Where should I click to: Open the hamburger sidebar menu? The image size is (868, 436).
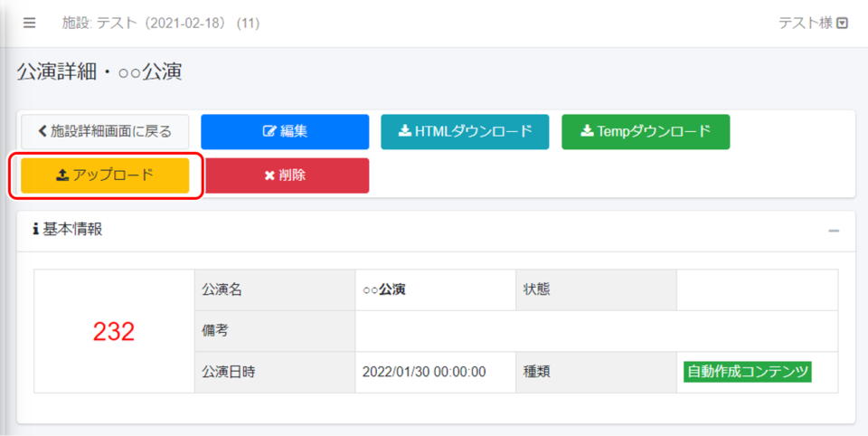[x=30, y=24]
